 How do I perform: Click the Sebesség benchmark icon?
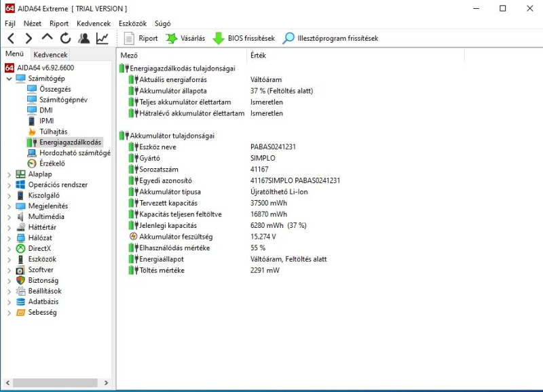[21, 313]
